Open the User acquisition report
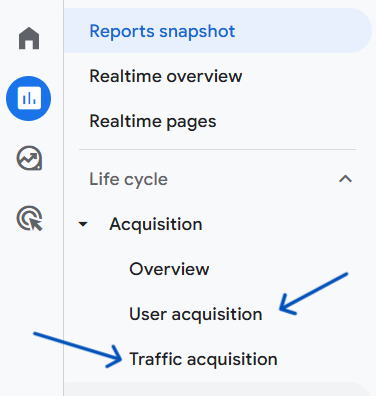376x396 pixels. click(196, 314)
